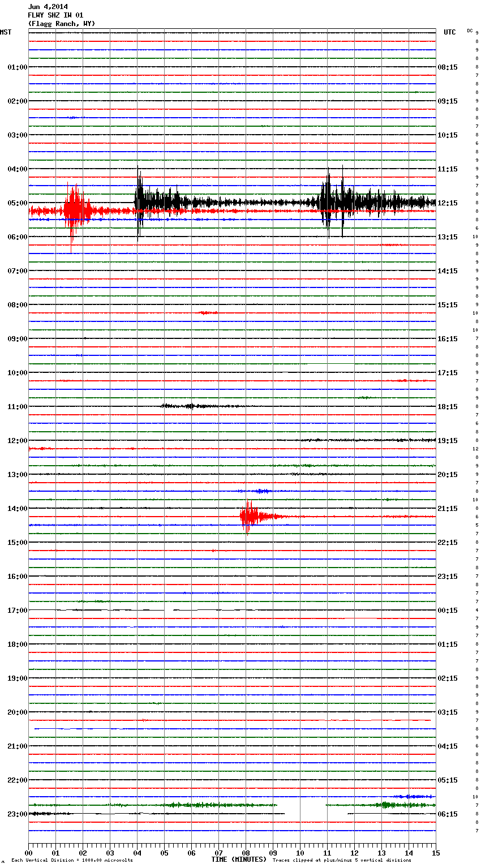Click the 13:15 UTC time label

pos(448,237)
